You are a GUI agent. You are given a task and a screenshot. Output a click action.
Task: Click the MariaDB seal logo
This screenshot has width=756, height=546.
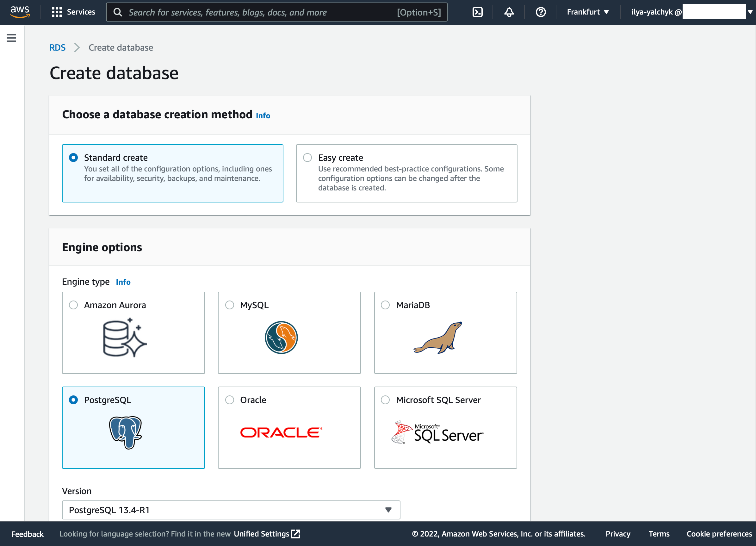click(438, 337)
